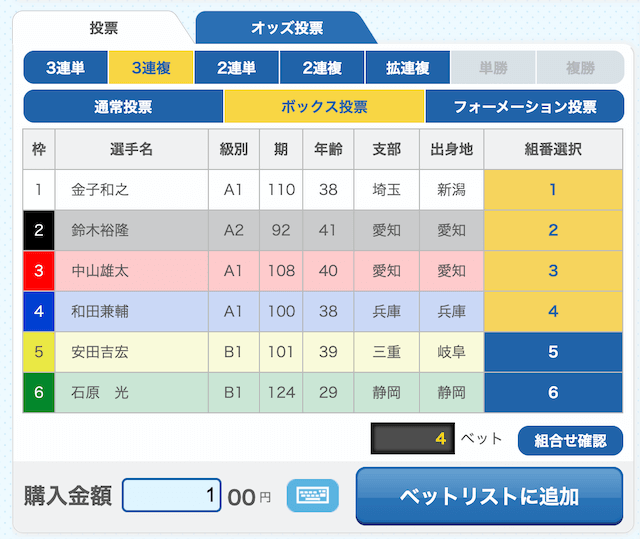The width and height of the screenshot is (640, 539).
Task: Click the red frame number 3 cell
Action: [x=39, y=271]
